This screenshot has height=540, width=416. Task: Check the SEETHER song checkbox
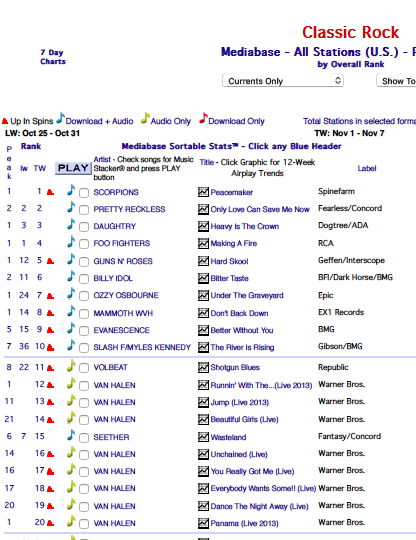pos(84,438)
